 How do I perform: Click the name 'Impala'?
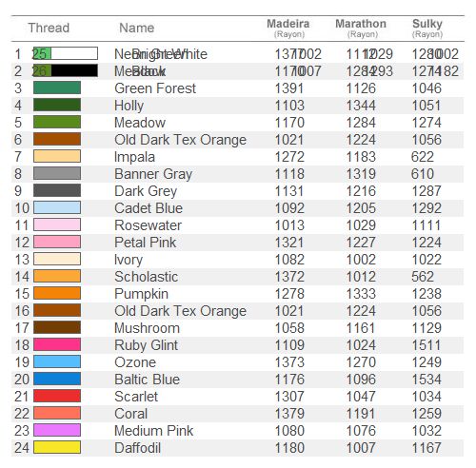tap(134, 157)
